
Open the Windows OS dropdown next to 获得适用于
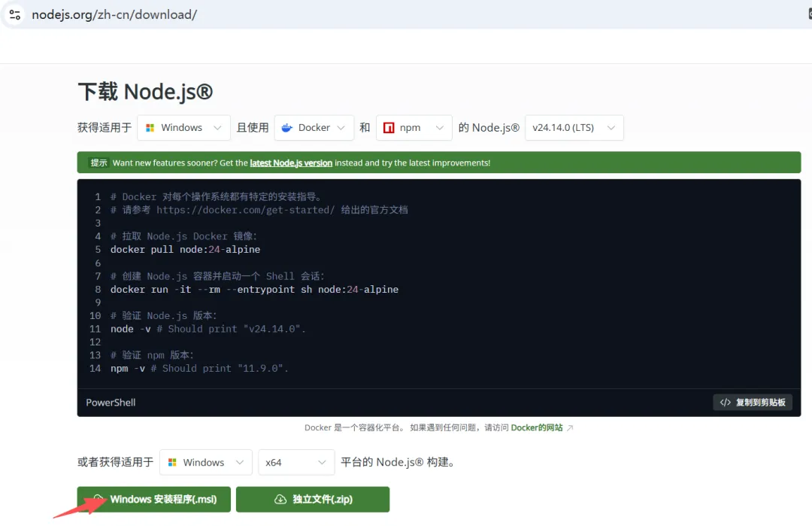tap(183, 127)
